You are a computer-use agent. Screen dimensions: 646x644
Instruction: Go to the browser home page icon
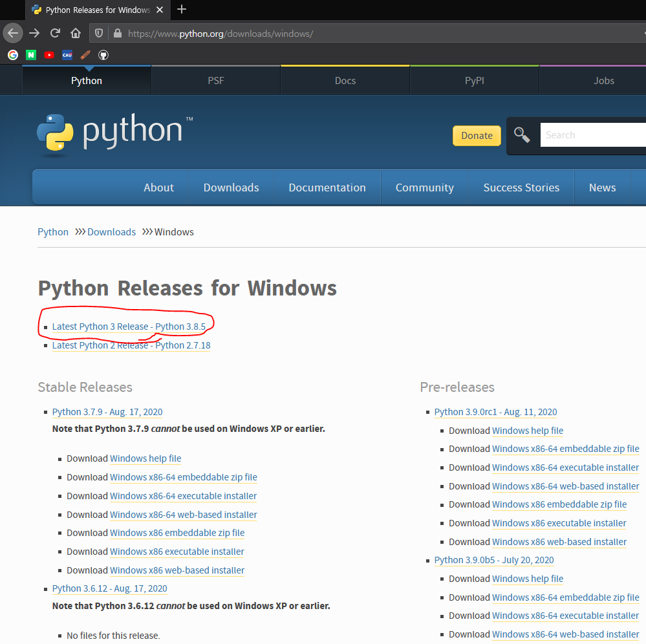pos(76,34)
